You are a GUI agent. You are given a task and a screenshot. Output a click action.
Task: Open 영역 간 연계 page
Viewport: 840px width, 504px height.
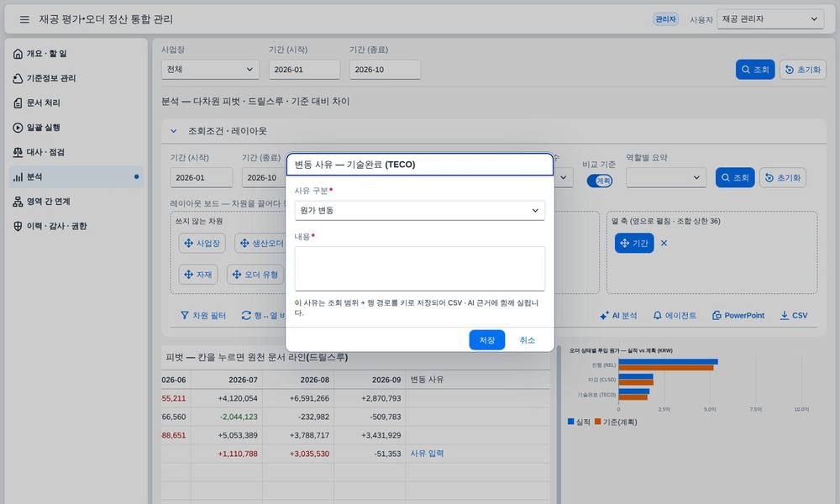(76, 202)
